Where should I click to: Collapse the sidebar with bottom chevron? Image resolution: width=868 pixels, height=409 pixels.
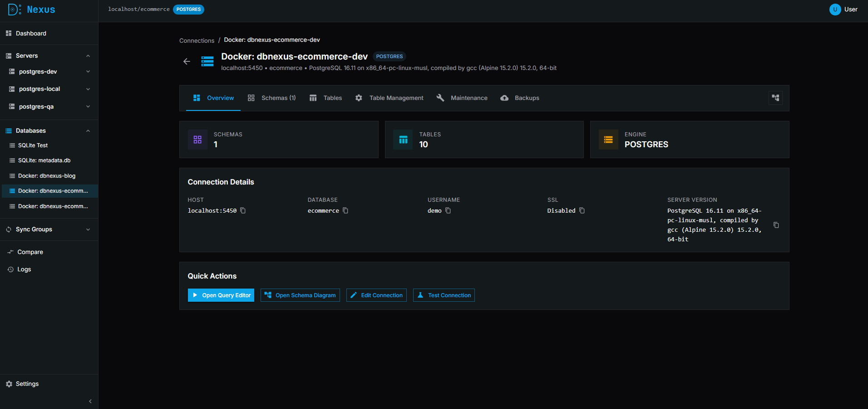[x=90, y=401]
